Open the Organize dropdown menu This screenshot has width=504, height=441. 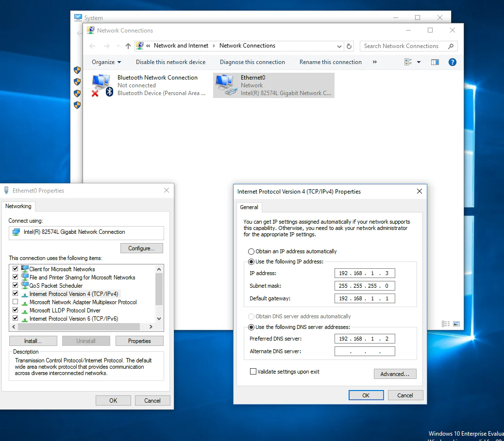[x=106, y=62]
